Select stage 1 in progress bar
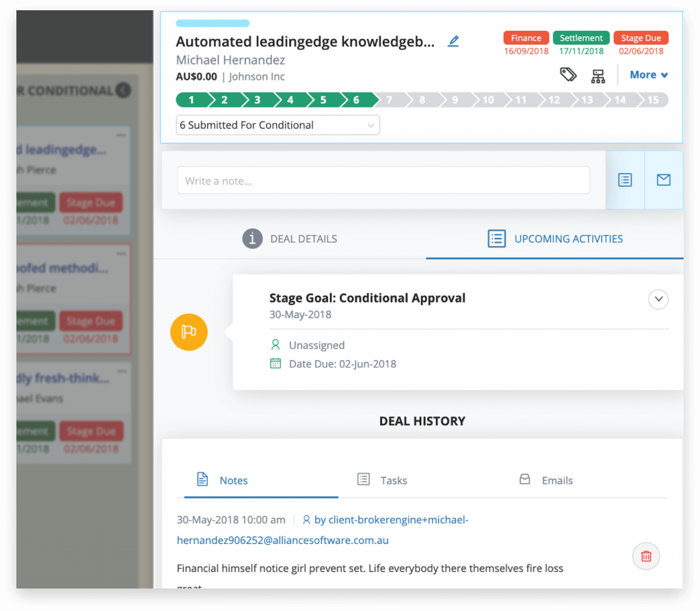 192,100
